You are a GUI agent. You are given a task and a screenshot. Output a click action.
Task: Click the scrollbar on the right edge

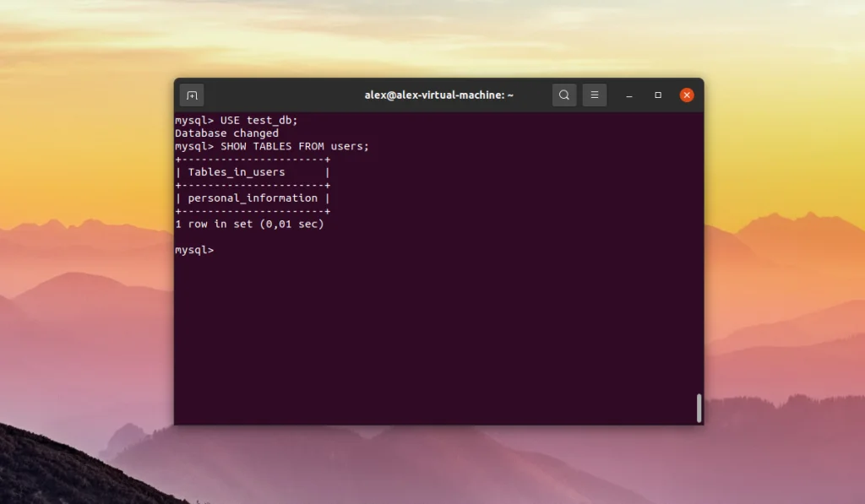tap(699, 407)
